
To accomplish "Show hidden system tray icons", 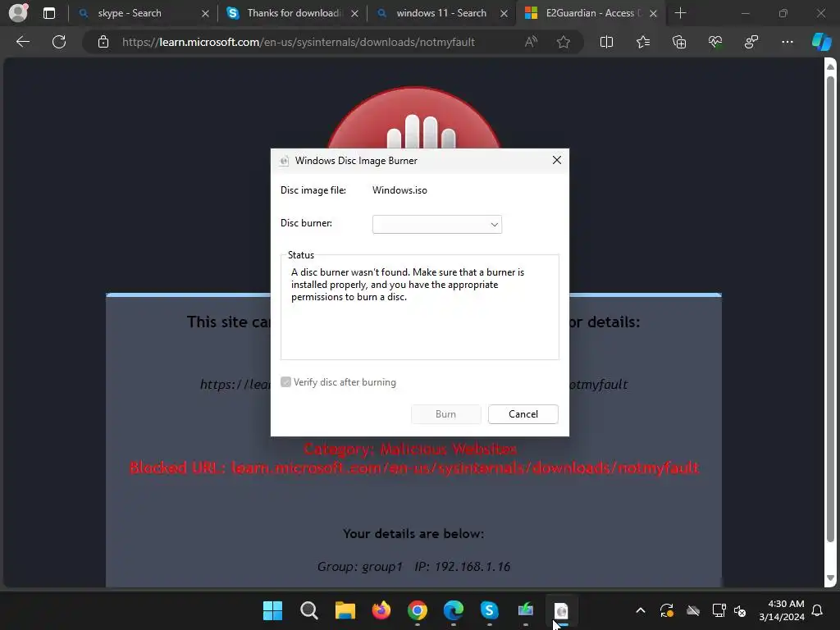I will click(x=640, y=610).
